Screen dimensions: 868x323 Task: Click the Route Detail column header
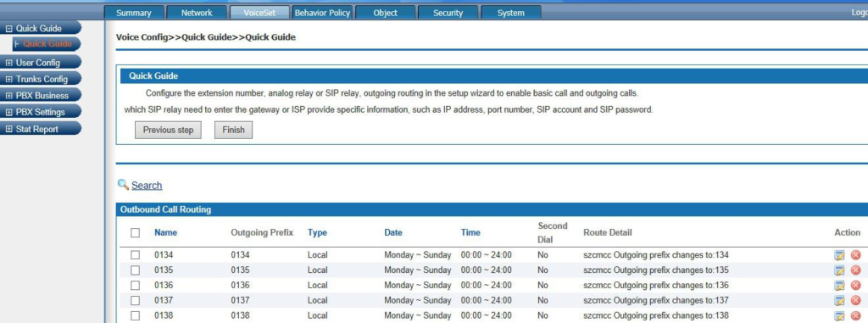pyautogui.click(x=607, y=232)
